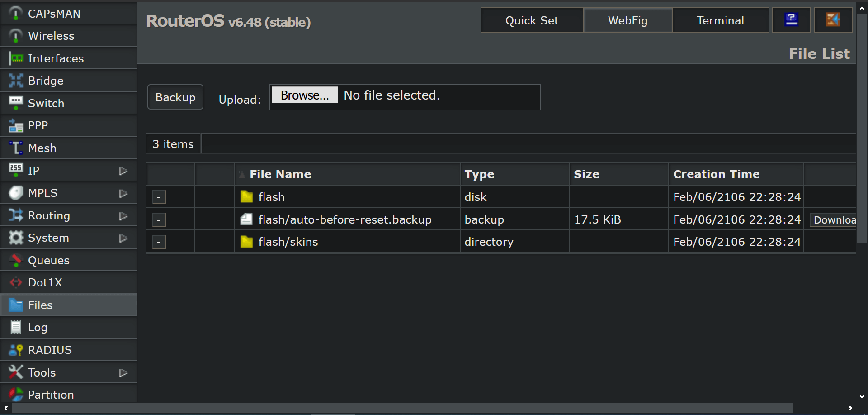Expand the System submenu arrow
868x415 pixels.
click(123, 238)
